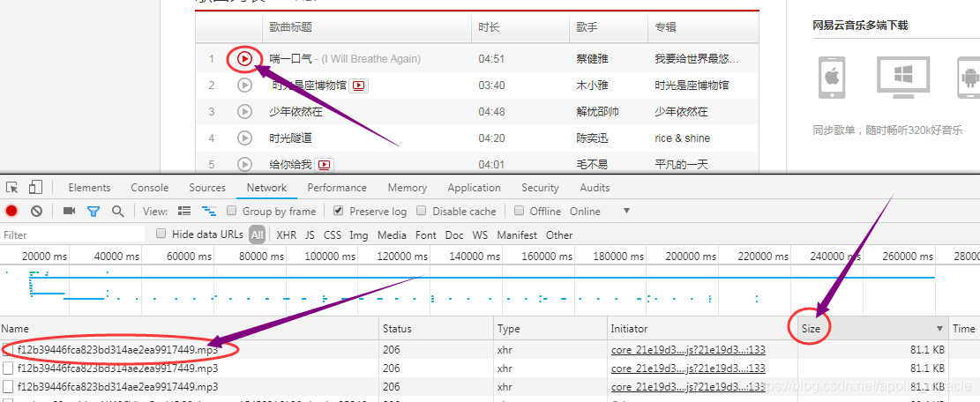This screenshot has height=402, width=980.
Task: Open artist link 蔡健雅
Action: tap(593, 59)
